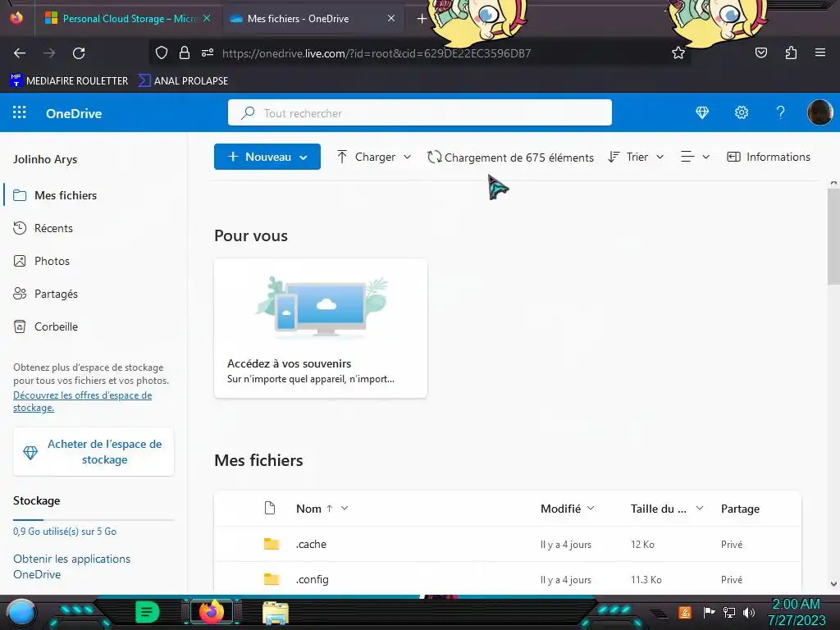Screen dimensions: 840x630
Task: Expand the Taille du column dropdown
Action: click(x=700, y=508)
